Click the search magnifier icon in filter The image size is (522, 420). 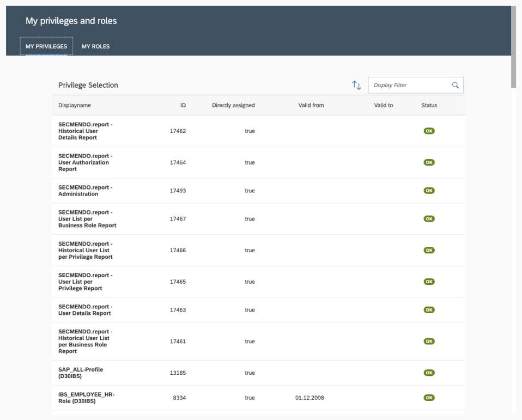pyautogui.click(x=455, y=85)
